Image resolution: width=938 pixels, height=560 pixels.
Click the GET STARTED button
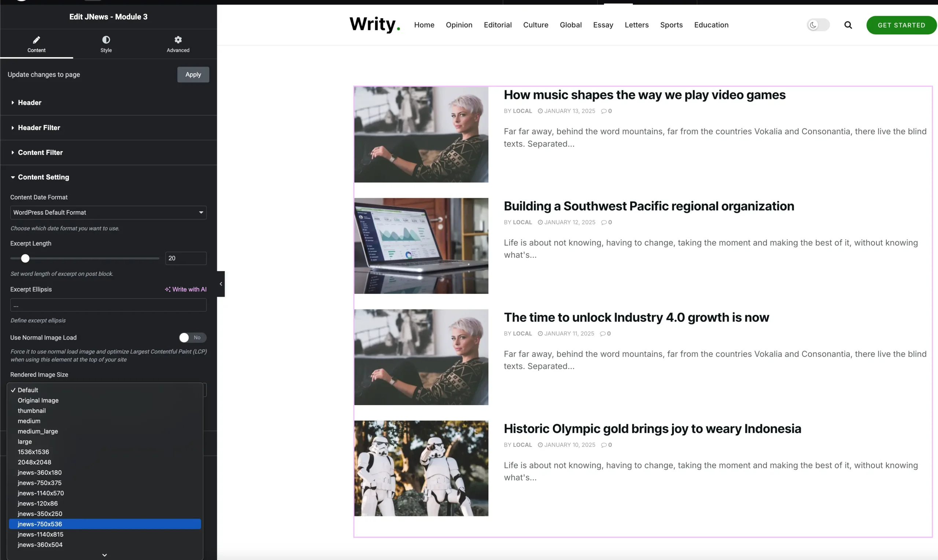pos(901,25)
